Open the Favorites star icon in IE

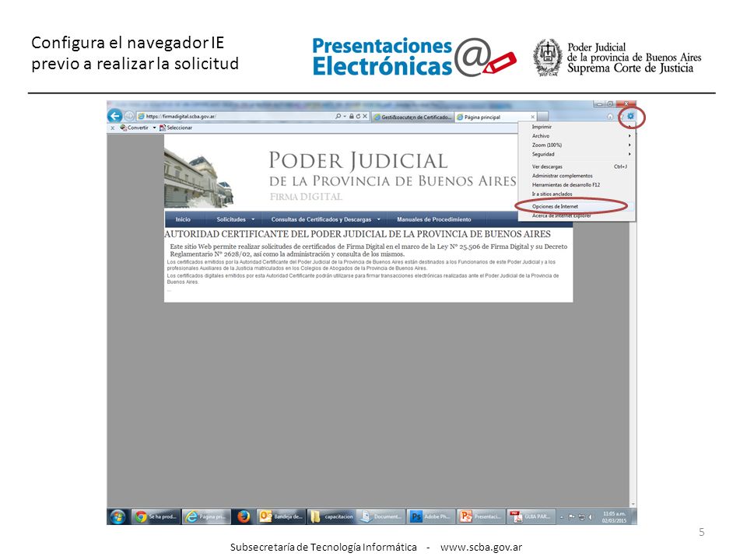[621, 116]
